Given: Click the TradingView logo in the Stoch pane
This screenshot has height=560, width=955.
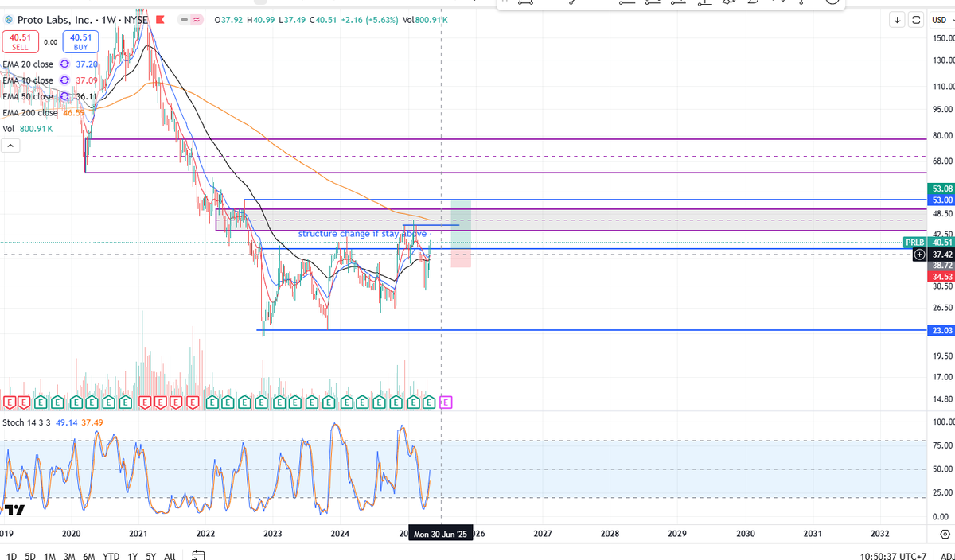Looking at the screenshot, I should tap(14, 509).
